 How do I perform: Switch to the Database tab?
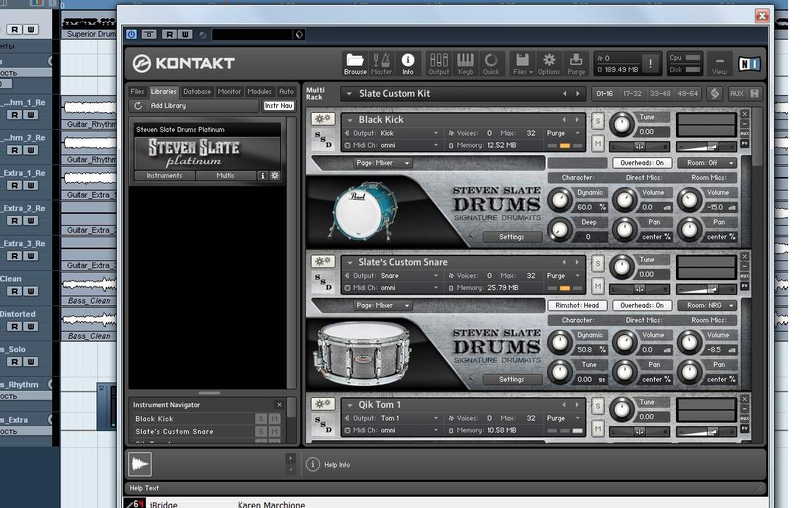[x=197, y=92]
